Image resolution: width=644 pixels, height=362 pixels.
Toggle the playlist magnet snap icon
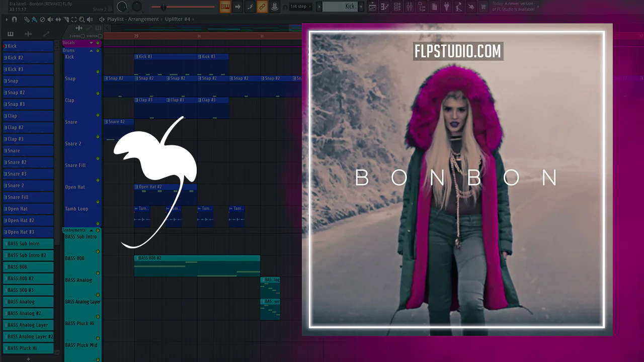[15, 19]
